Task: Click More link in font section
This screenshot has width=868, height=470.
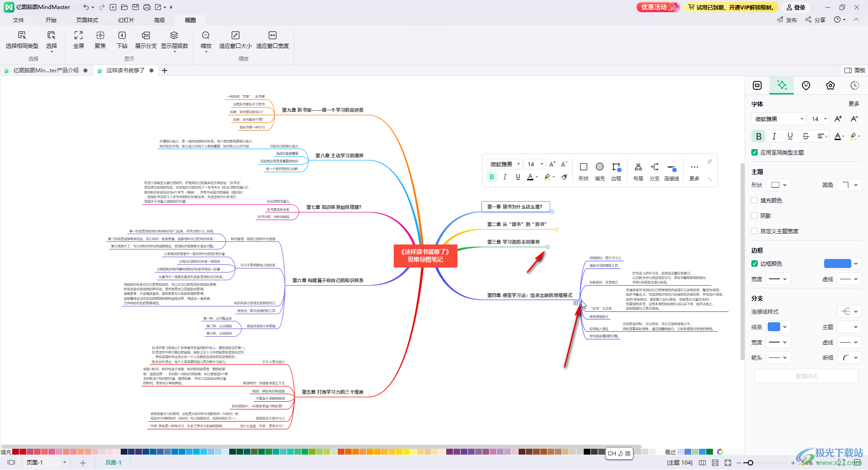Action: [854, 103]
